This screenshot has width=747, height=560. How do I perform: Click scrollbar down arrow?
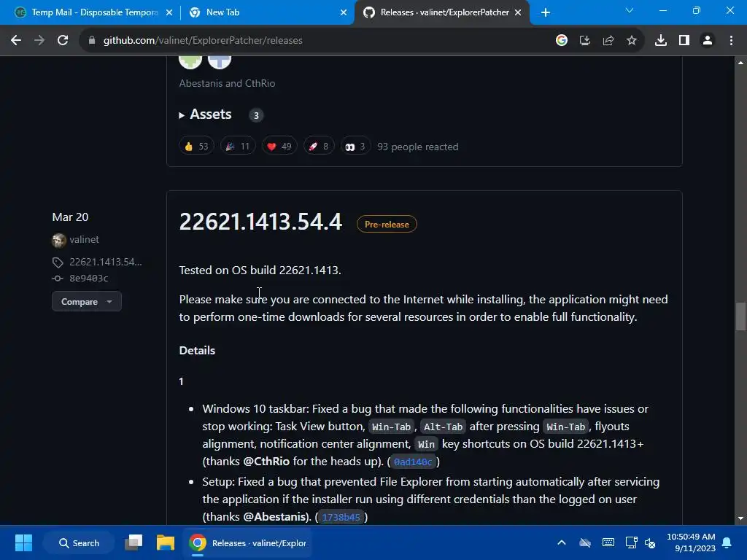click(x=740, y=518)
